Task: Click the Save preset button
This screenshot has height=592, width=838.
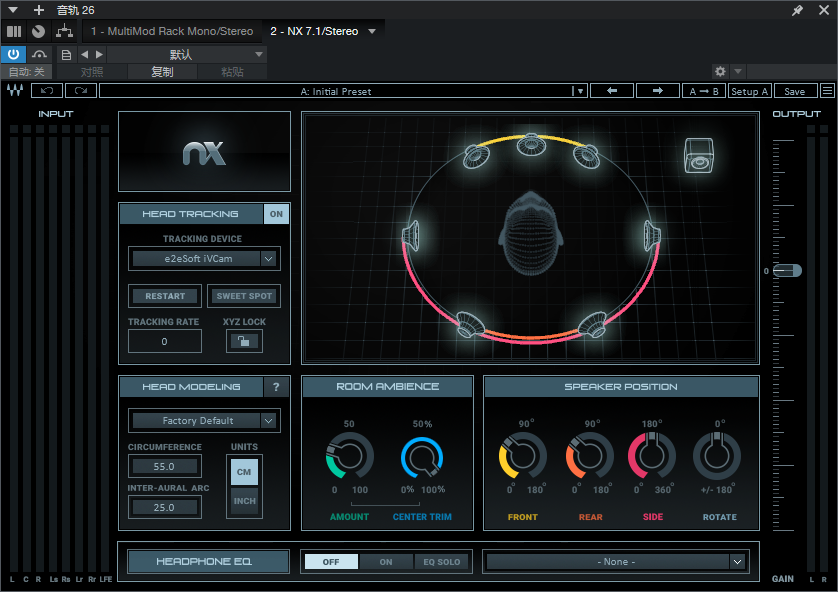Action: click(x=795, y=91)
